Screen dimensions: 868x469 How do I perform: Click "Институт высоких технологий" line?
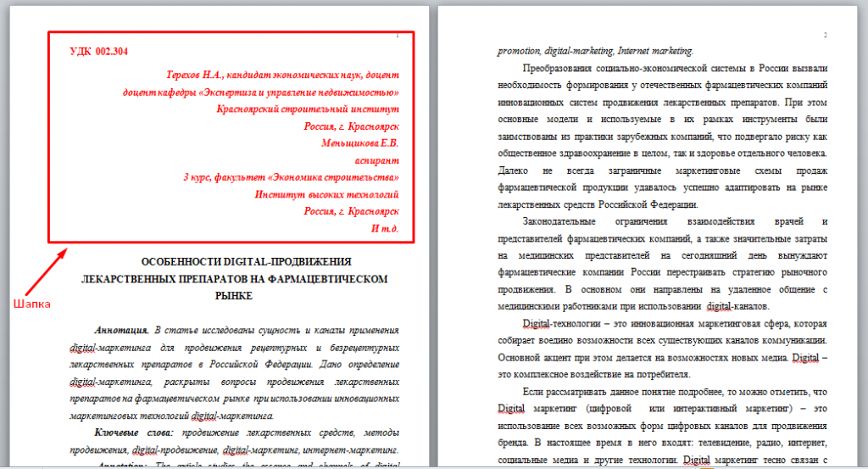(x=326, y=194)
